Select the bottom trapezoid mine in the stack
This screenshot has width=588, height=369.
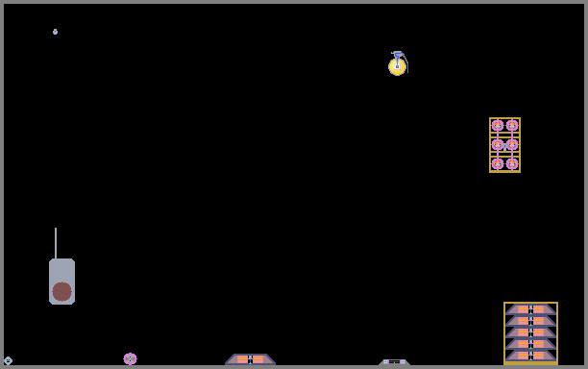point(530,356)
